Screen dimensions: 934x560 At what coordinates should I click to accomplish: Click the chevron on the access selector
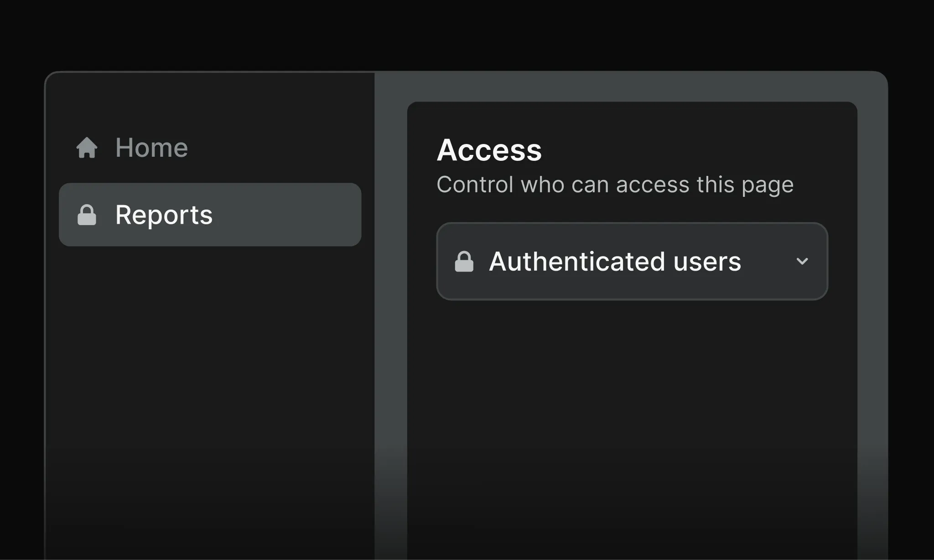[x=803, y=261]
